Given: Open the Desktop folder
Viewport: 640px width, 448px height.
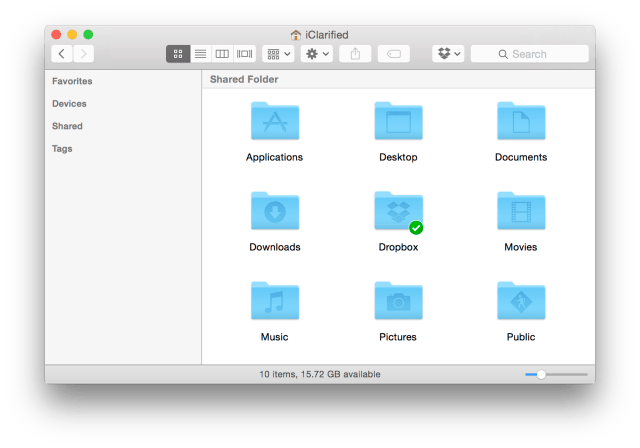Looking at the screenshot, I should pyautogui.click(x=398, y=123).
